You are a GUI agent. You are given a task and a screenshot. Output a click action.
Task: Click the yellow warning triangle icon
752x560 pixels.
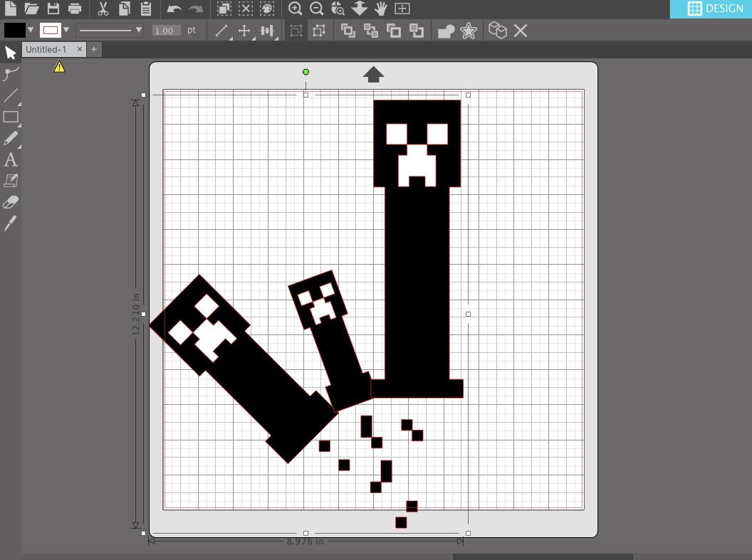[59, 66]
